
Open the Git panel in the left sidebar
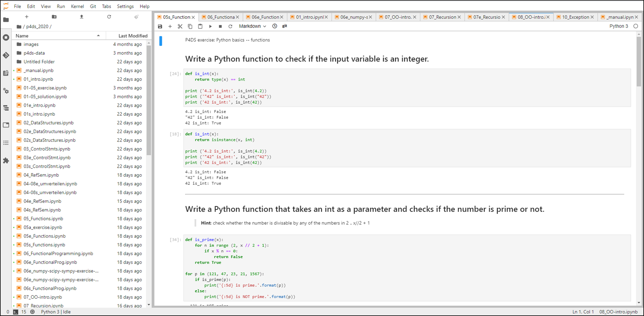(x=6, y=55)
